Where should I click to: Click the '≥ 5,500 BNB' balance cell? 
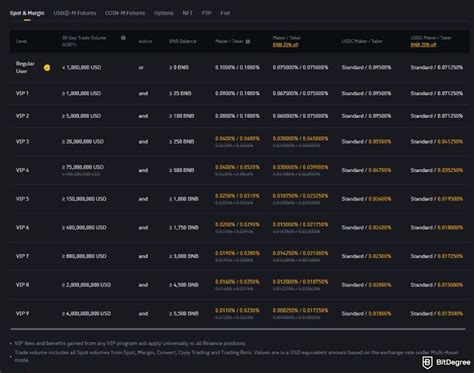(184, 314)
